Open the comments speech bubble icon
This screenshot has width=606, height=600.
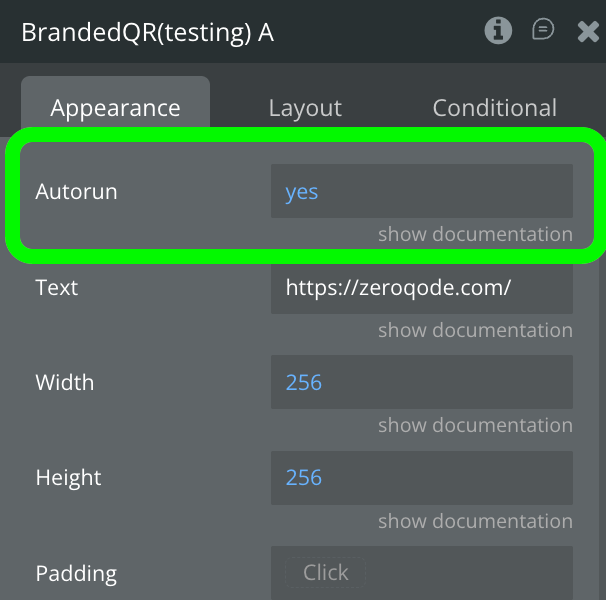[543, 31]
